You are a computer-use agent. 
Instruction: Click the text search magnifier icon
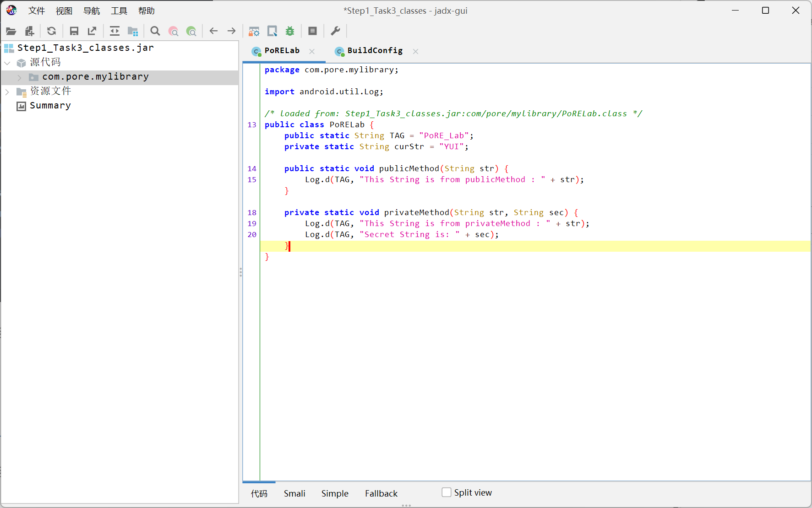pos(155,31)
